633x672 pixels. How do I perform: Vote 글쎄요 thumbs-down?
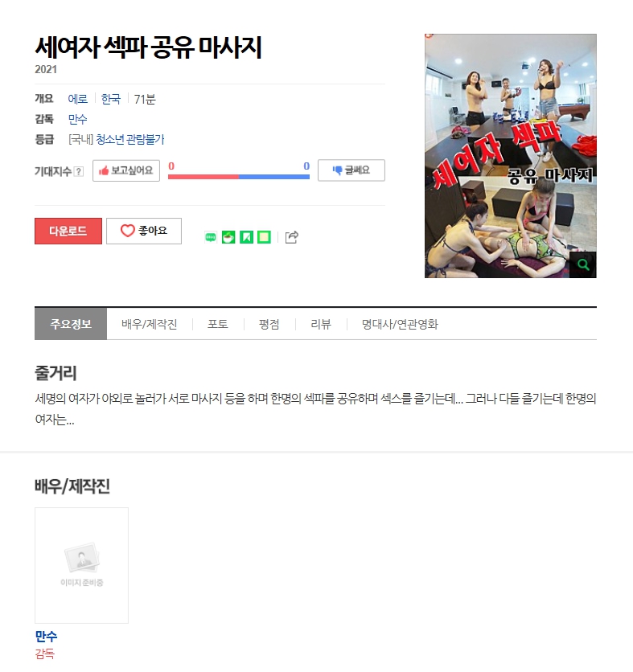click(x=351, y=170)
